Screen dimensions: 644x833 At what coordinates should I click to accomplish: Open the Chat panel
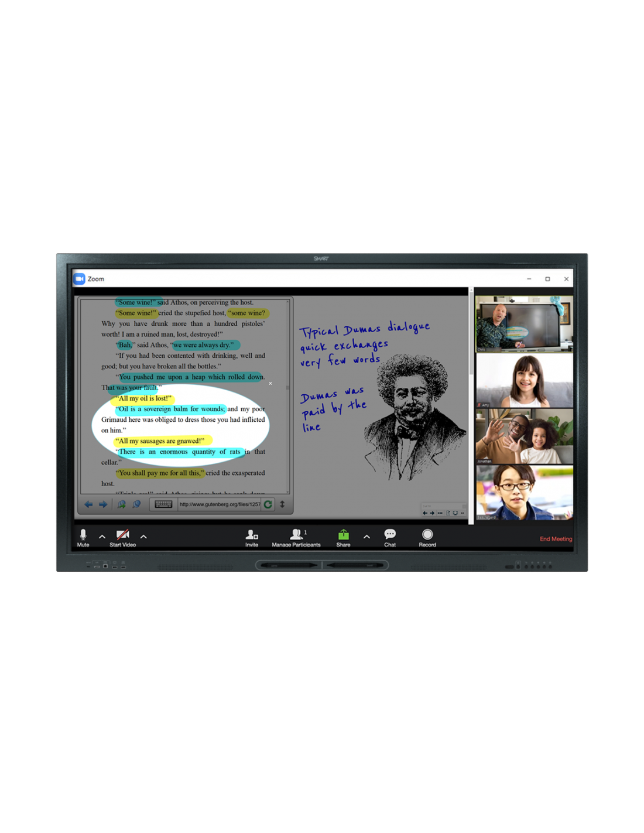pyautogui.click(x=390, y=536)
